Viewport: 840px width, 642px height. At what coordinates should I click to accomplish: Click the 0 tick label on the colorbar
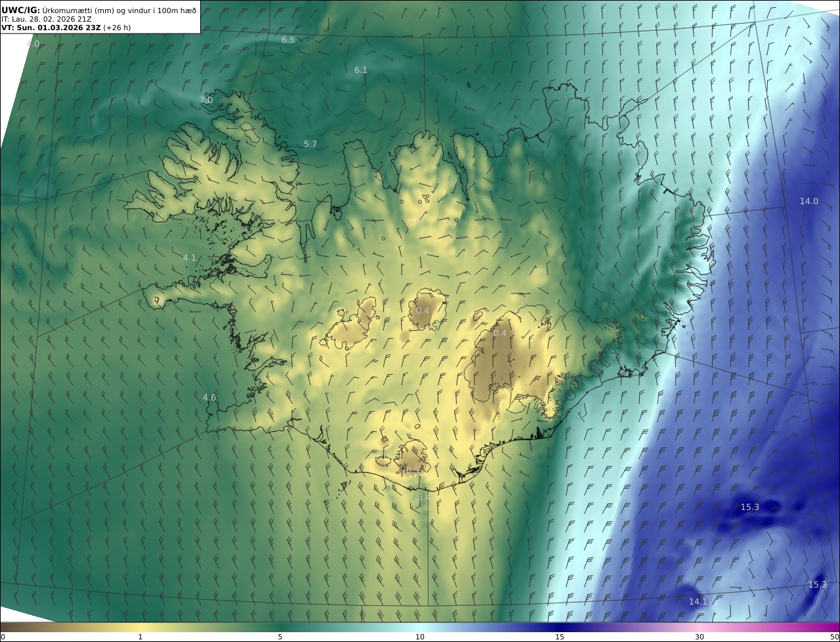tap(3, 637)
